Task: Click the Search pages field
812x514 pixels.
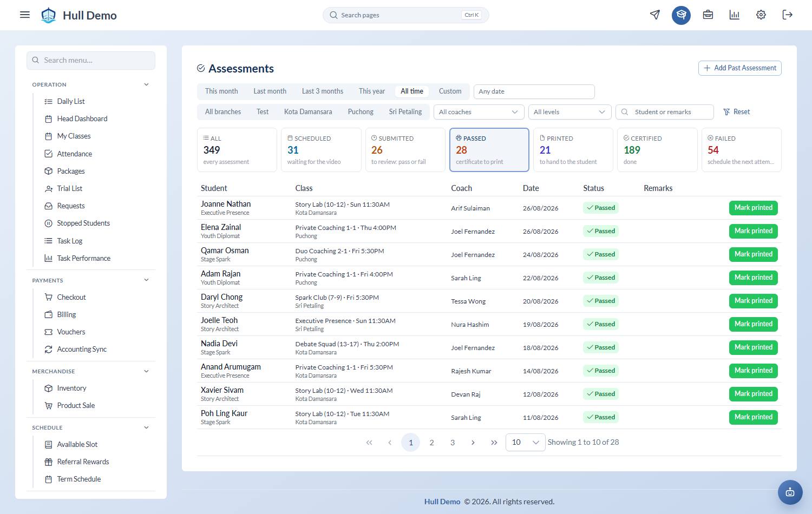Action: point(406,15)
